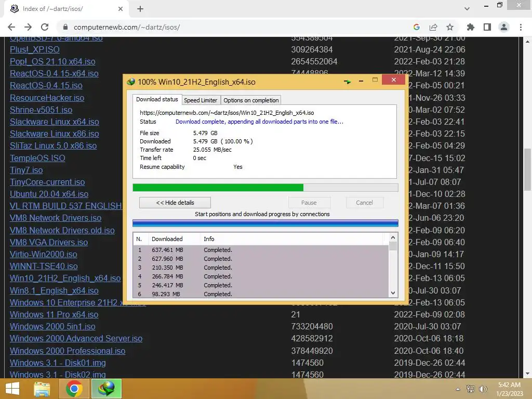Open the TempleOS.ISO link
532x399 pixels.
pos(37,158)
